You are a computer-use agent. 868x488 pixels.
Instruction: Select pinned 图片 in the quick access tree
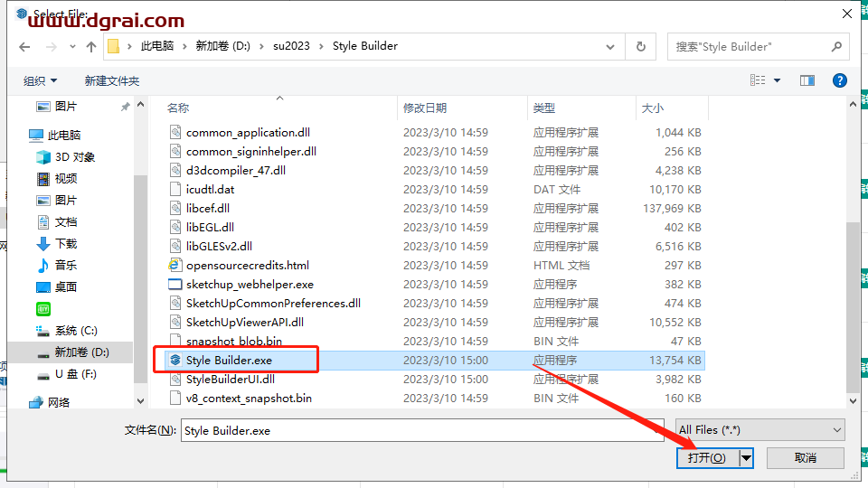66,107
